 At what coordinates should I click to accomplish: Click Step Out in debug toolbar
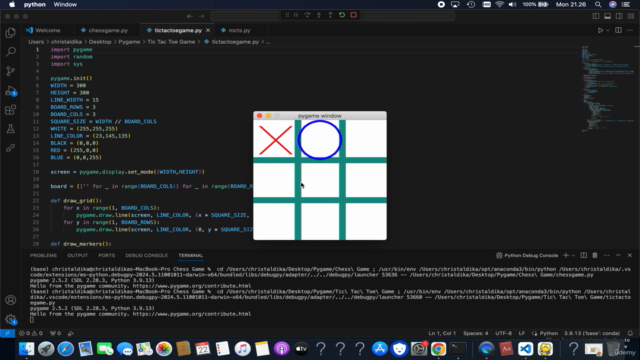pos(330,15)
